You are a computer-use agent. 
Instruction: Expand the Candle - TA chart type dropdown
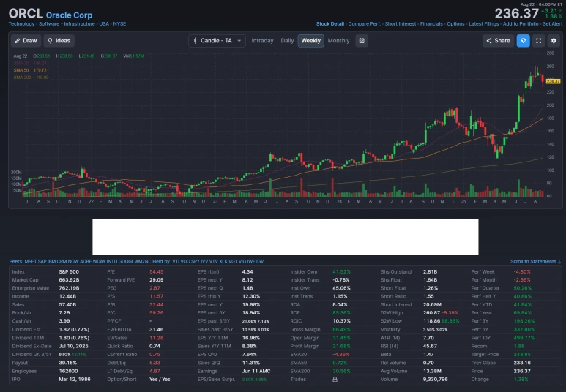(217, 41)
